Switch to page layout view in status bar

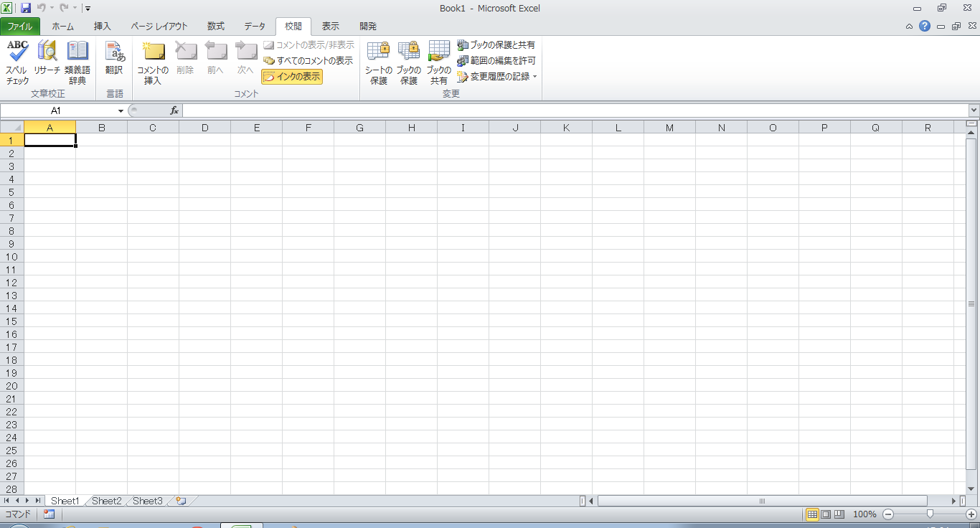click(x=826, y=514)
